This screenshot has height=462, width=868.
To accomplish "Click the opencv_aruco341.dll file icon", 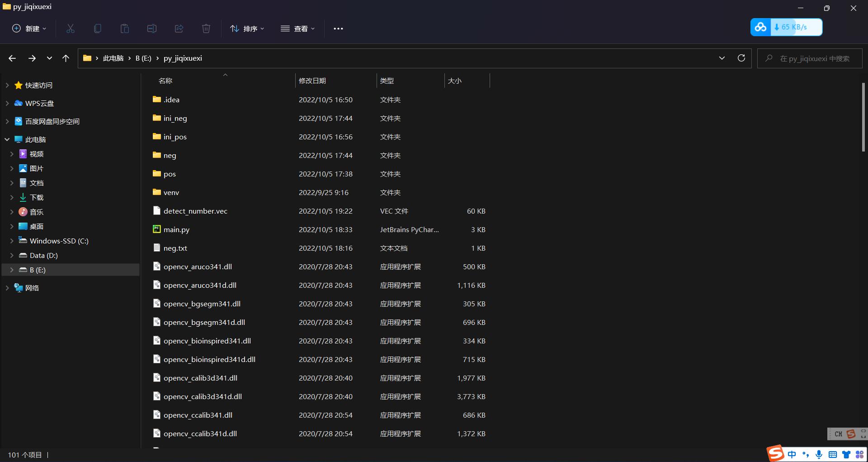I will 157,266.
